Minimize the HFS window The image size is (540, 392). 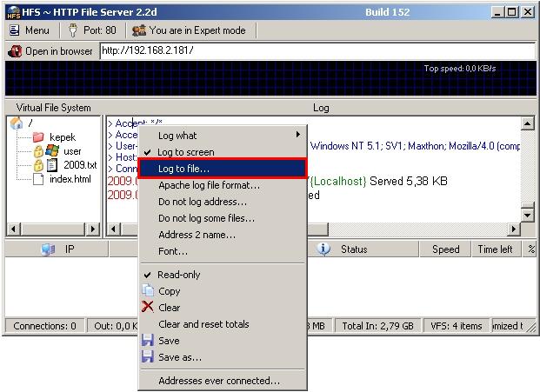(x=497, y=12)
